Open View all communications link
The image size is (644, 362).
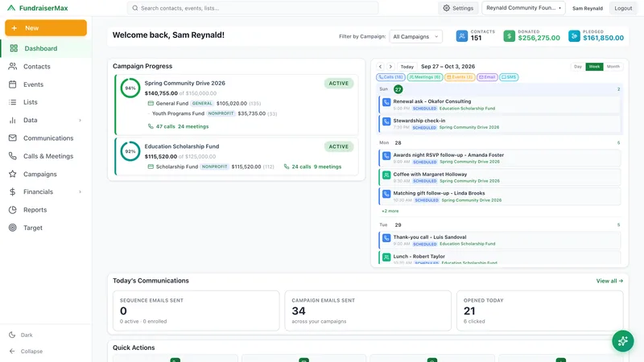609,281
